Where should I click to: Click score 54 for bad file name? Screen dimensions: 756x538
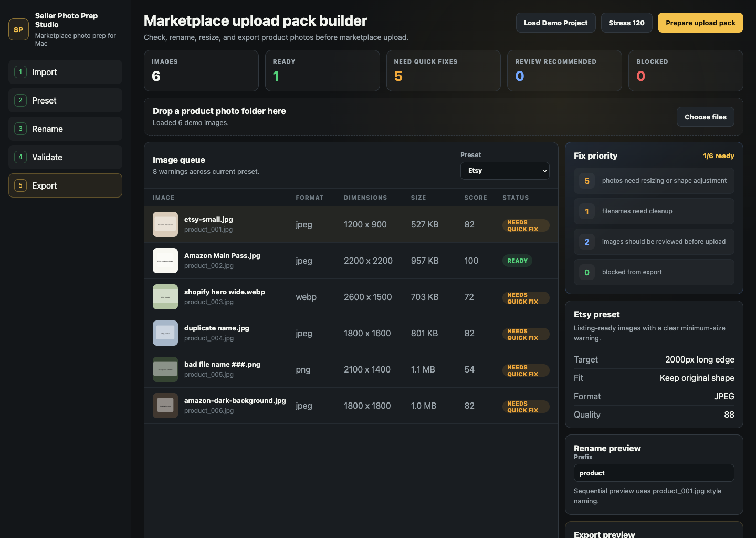tap(469, 369)
